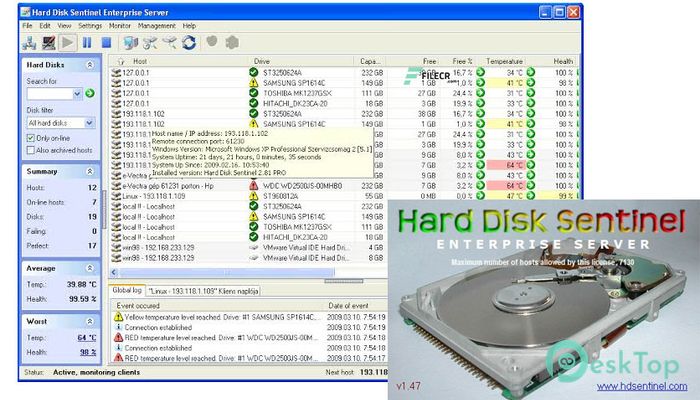Click the disk tools toolbar icon

click(x=150, y=43)
